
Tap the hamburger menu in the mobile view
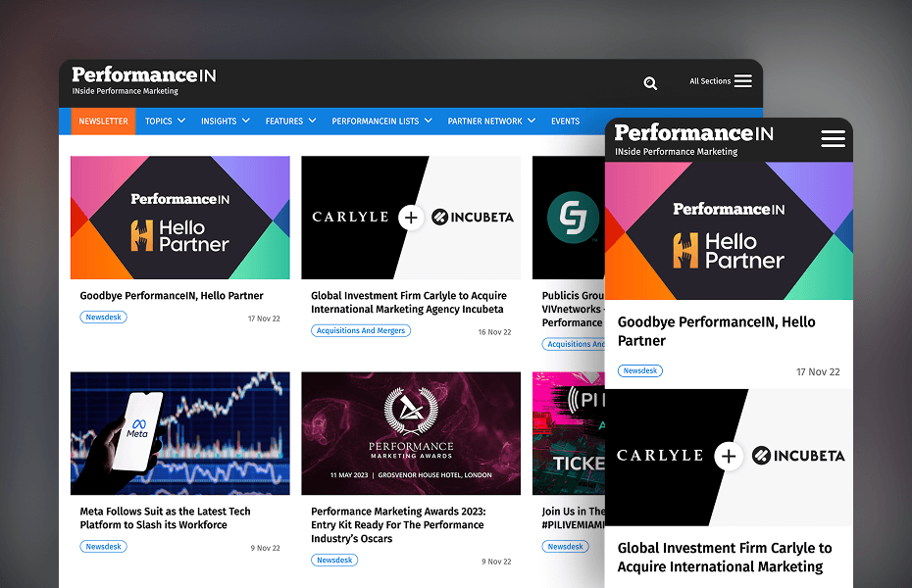pos(833,138)
